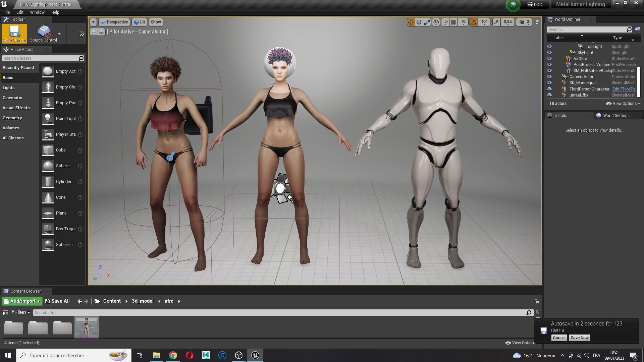This screenshot has height=362, width=644.
Task: Select the character asset thumbnail in Content Browser
Action: tap(86, 328)
